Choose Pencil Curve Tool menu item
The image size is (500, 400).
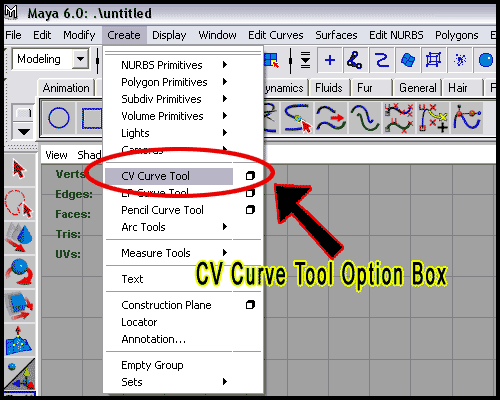point(162,210)
